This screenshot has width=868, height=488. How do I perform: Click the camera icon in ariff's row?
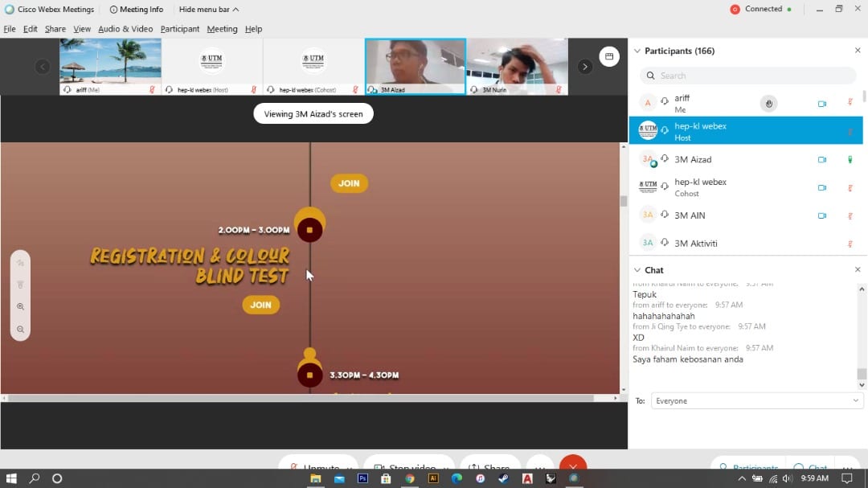[x=822, y=104]
